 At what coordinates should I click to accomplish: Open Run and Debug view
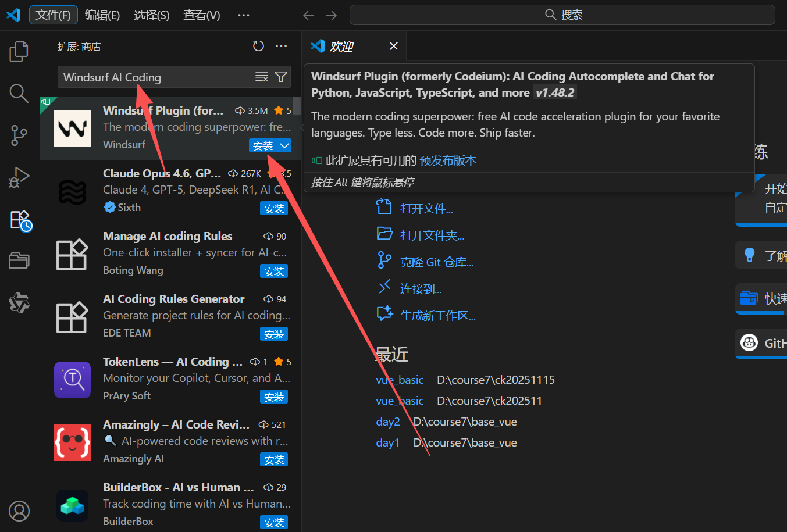tap(19, 177)
